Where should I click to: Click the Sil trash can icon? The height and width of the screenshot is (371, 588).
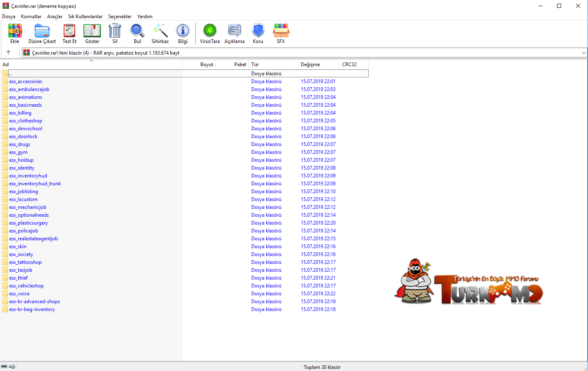point(115,31)
